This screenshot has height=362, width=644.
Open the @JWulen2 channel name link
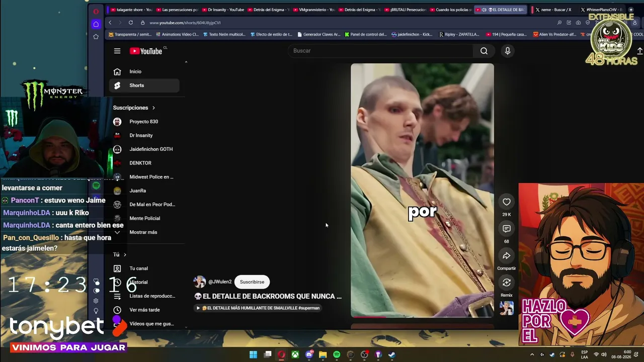tap(220, 282)
